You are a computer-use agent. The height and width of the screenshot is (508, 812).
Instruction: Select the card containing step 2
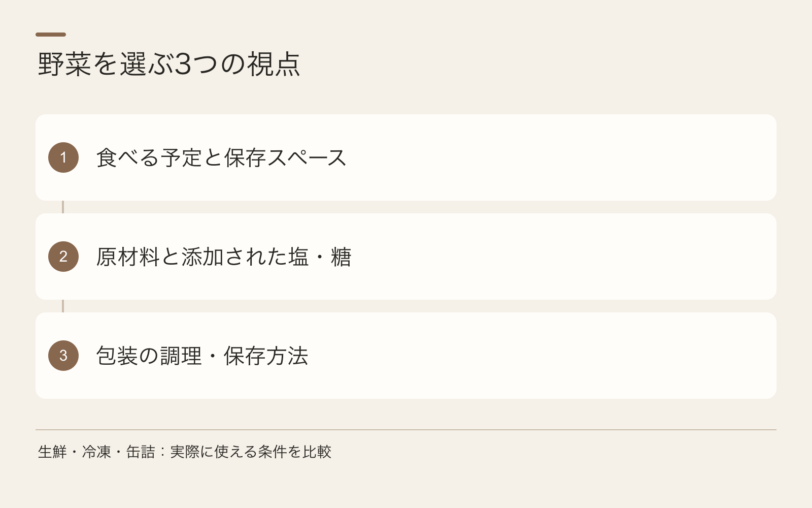point(406,257)
